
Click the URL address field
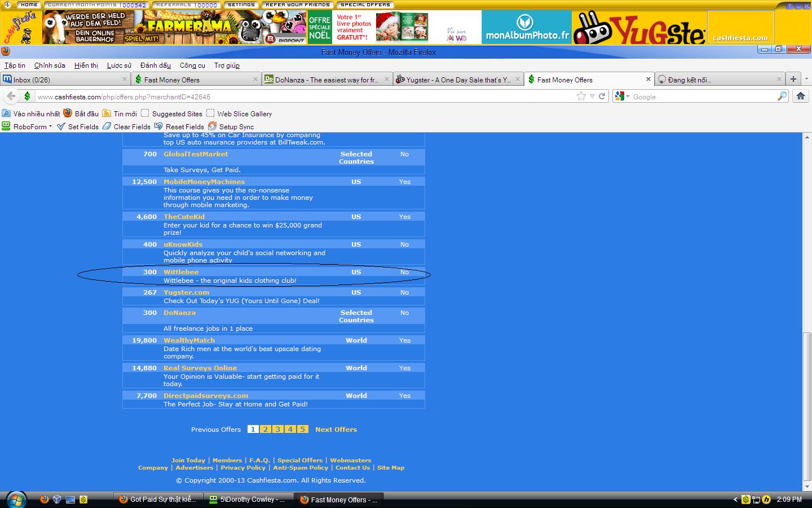point(304,97)
